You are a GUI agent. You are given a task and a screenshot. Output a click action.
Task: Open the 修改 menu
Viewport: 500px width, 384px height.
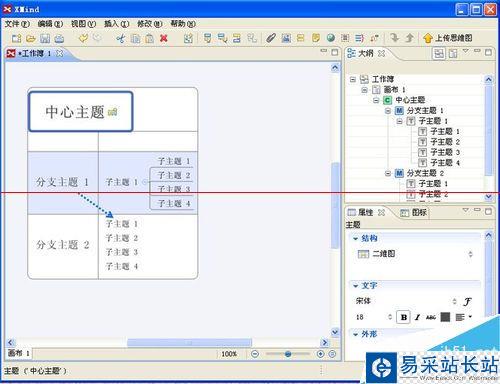click(150, 24)
